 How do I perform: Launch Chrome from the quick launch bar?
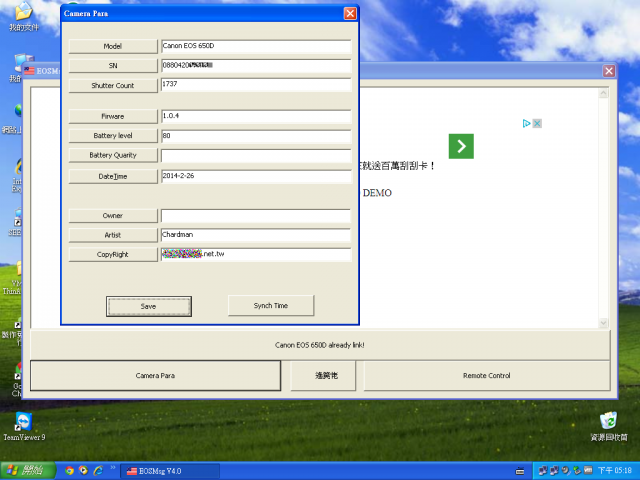(69, 470)
